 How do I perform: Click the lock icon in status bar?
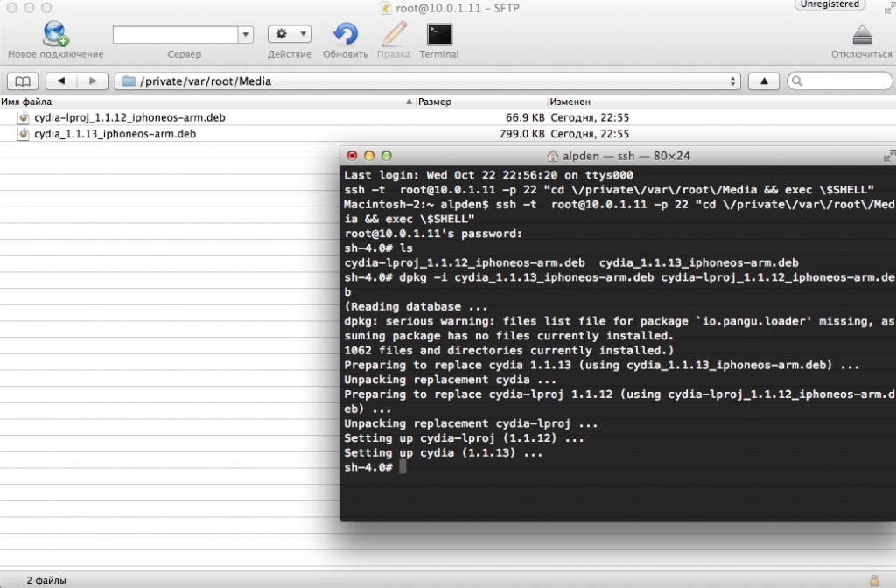(x=874, y=580)
